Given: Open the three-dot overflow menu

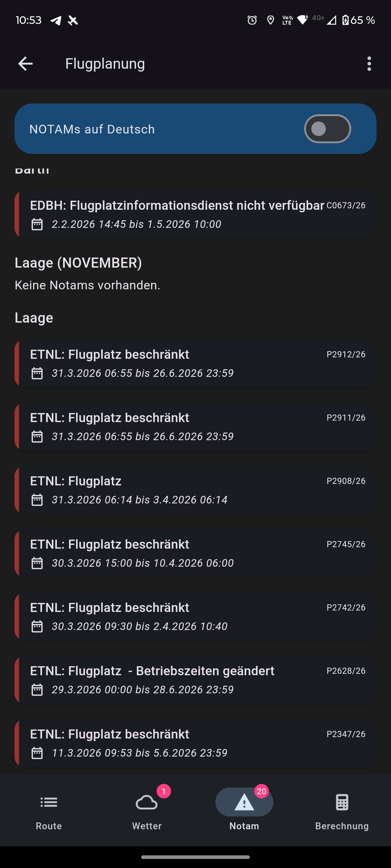Looking at the screenshot, I should pos(369,64).
